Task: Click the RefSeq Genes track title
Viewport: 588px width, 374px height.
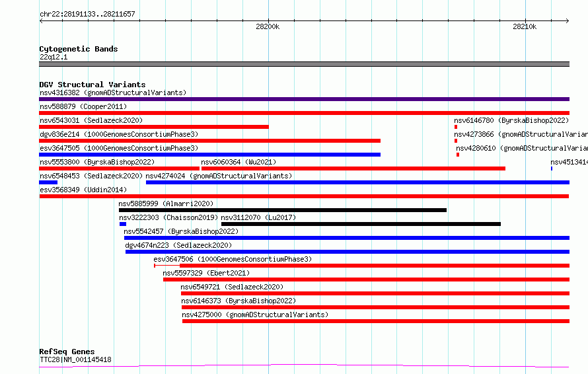Action: click(67, 352)
